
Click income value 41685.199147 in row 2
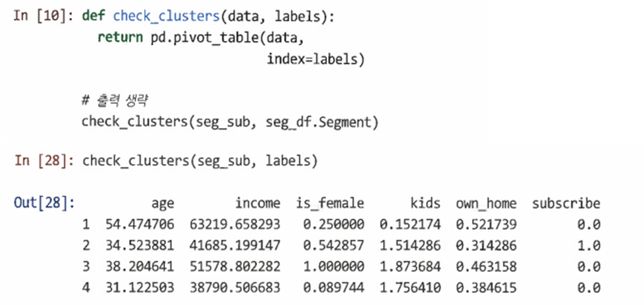tap(236, 246)
